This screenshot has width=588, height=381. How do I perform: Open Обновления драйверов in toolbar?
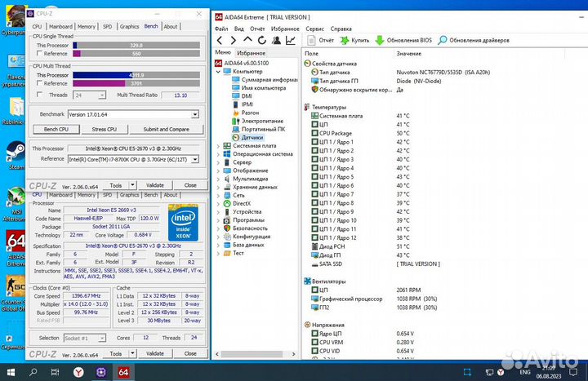[474, 40]
